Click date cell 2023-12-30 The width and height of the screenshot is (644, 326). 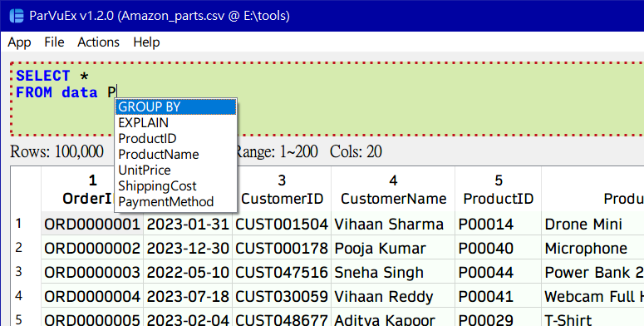point(188,249)
